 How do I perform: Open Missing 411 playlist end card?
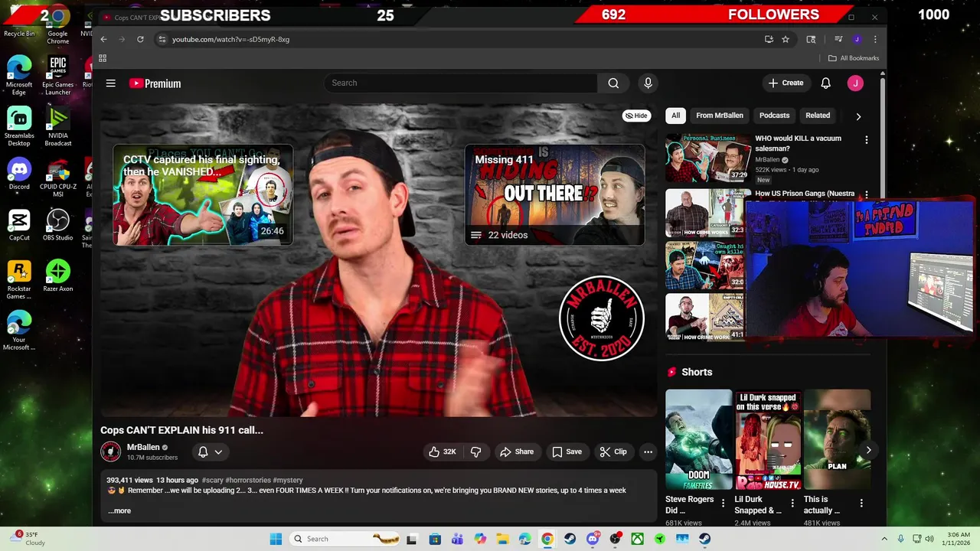click(554, 195)
